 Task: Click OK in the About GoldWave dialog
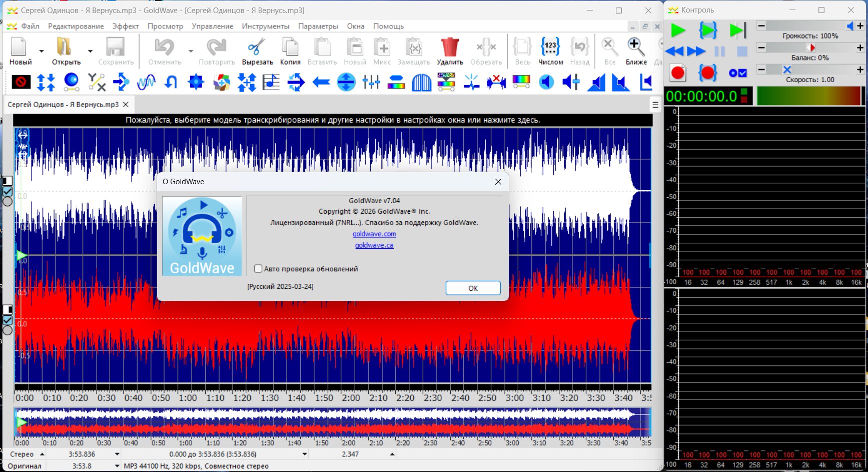(473, 288)
